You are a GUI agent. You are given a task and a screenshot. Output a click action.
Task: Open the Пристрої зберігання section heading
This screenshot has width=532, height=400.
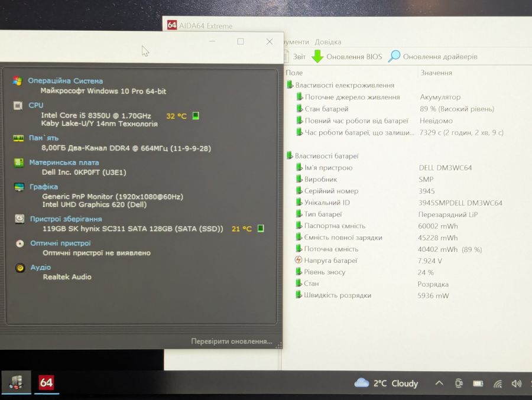(x=66, y=219)
